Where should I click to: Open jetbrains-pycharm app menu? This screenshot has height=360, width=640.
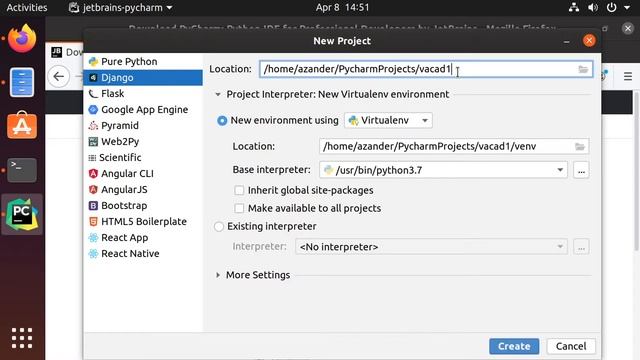pos(120,7)
